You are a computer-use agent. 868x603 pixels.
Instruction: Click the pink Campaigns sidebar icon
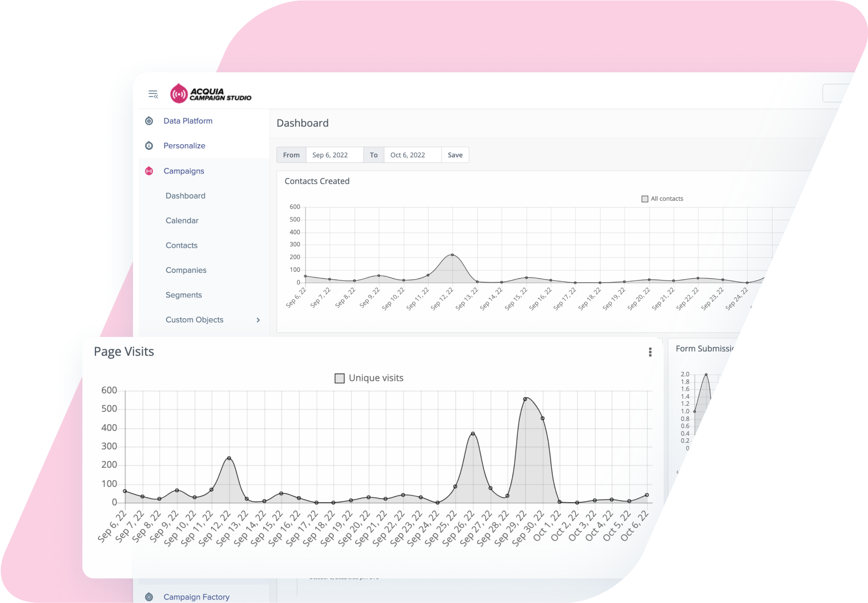coord(149,171)
